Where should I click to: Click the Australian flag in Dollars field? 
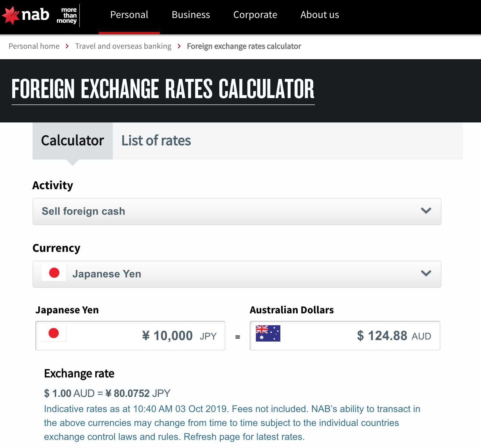pyautogui.click(x=268, y=333)
